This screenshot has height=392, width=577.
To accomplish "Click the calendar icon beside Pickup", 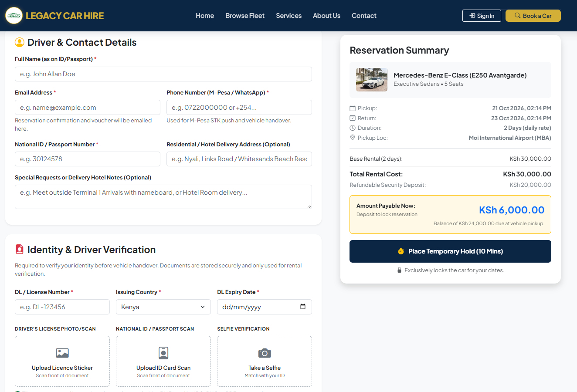I will (x=353, y=108).
